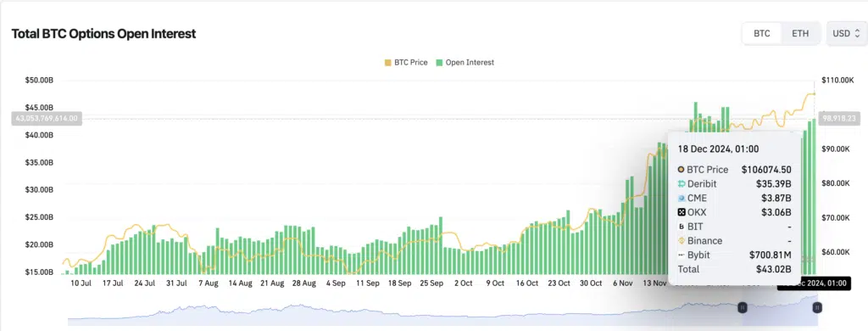Click the 16 Oct date label
This screenshot has height=331, width=868.
coord(527,283)
